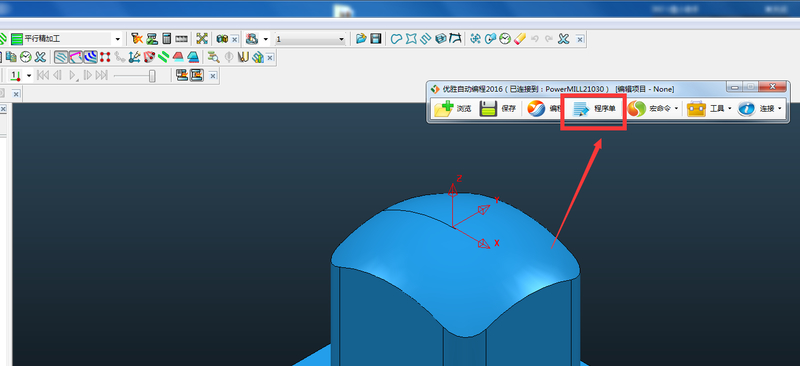Click the greyed undo arrow

[534, 38]
